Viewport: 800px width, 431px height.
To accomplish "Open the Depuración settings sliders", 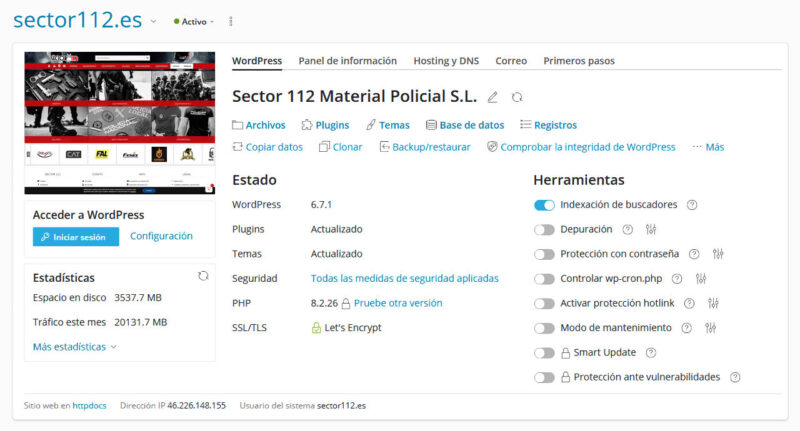I will click(651, 230).
